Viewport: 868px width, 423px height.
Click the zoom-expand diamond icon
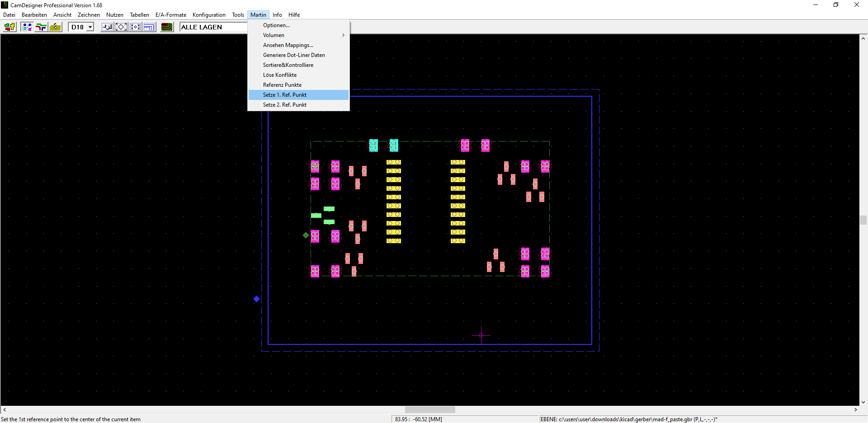click(121, 27)
